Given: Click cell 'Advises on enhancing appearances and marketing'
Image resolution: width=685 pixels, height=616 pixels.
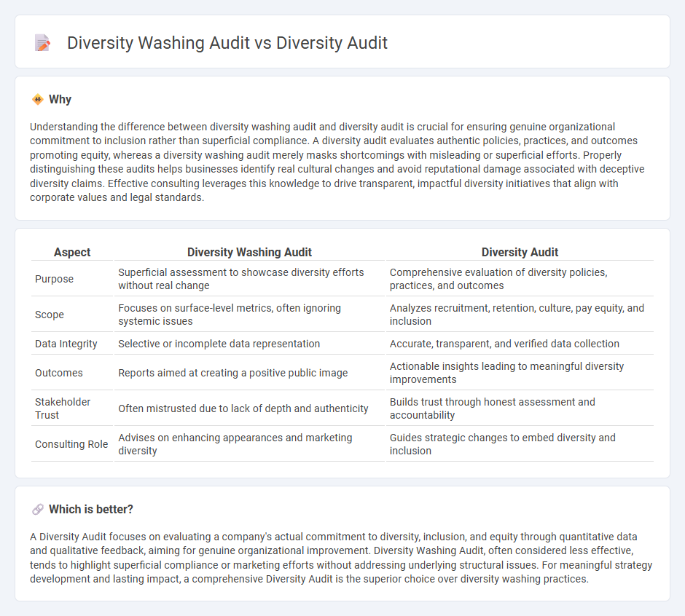Looking at the screenshot, I should pos(249,444).
